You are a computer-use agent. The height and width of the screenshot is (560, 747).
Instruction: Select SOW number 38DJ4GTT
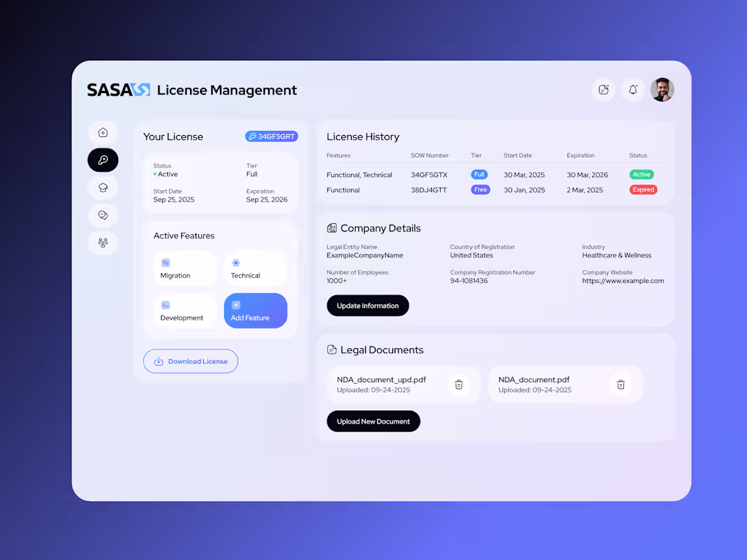[429, 190]
